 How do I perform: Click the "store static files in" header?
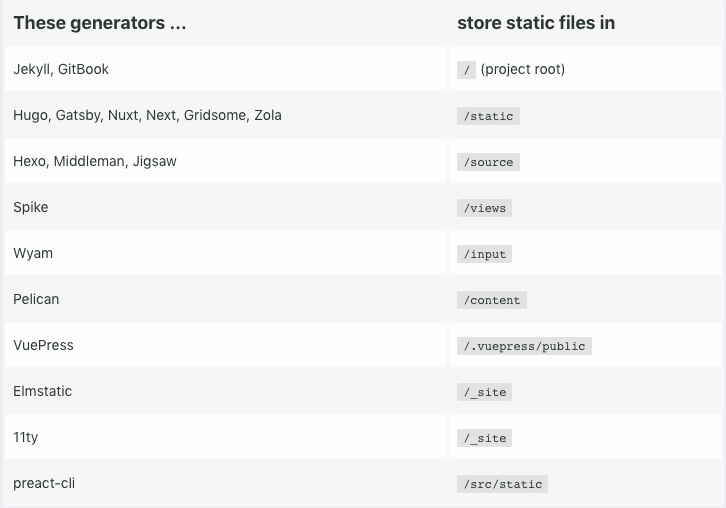click(x=536, y=22)
